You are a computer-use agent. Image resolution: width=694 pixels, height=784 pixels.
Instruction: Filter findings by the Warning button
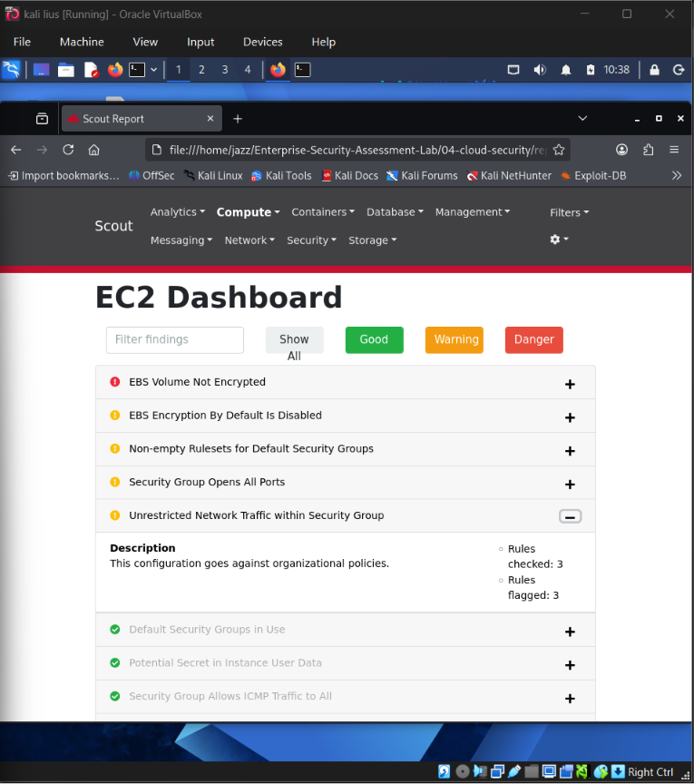(454, 340)
